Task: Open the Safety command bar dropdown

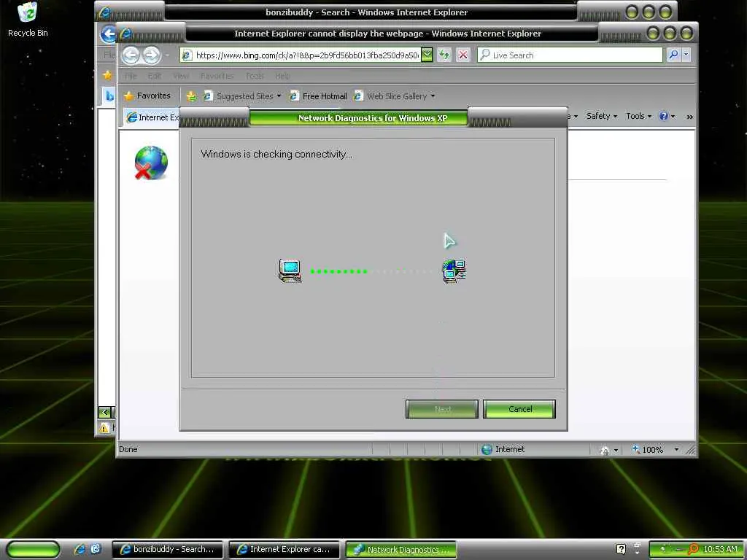Action: 601,116
